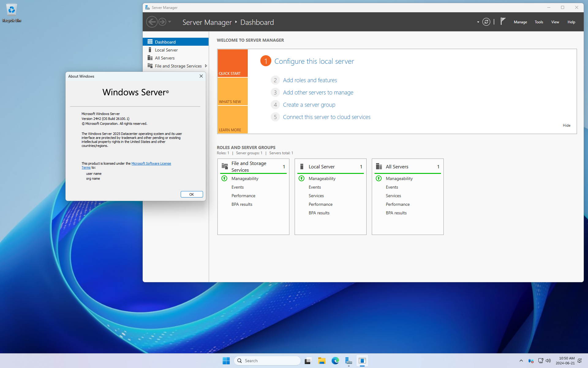Open dropdown arrow left of Refresh icon
588x368 pixels.
(x=478, y=22)
